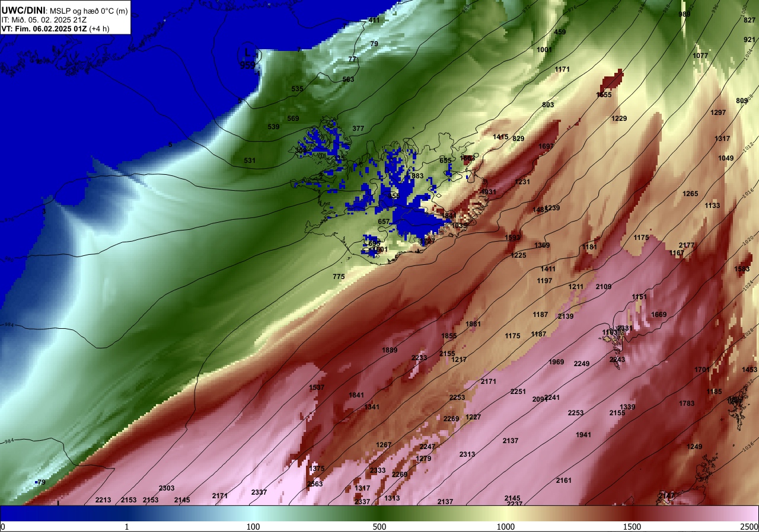The image size is (759, 532).
Task: Click the height value 989
Action: coord(684,14)
